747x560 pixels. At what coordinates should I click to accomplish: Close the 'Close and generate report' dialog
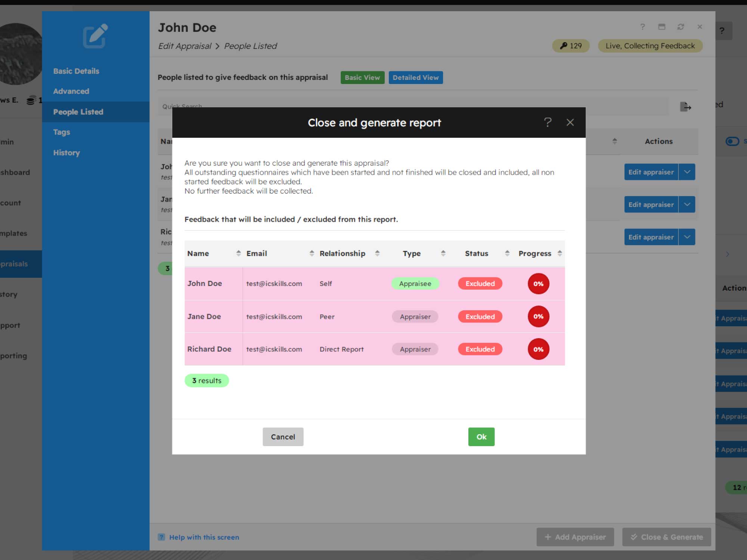click(x=570, y=122)
